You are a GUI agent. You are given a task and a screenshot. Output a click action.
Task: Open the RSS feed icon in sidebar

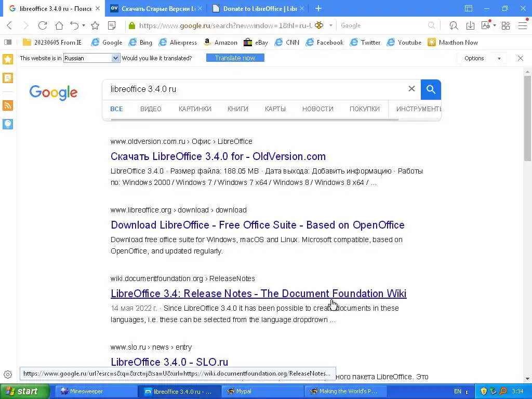[x=8, y=105]
